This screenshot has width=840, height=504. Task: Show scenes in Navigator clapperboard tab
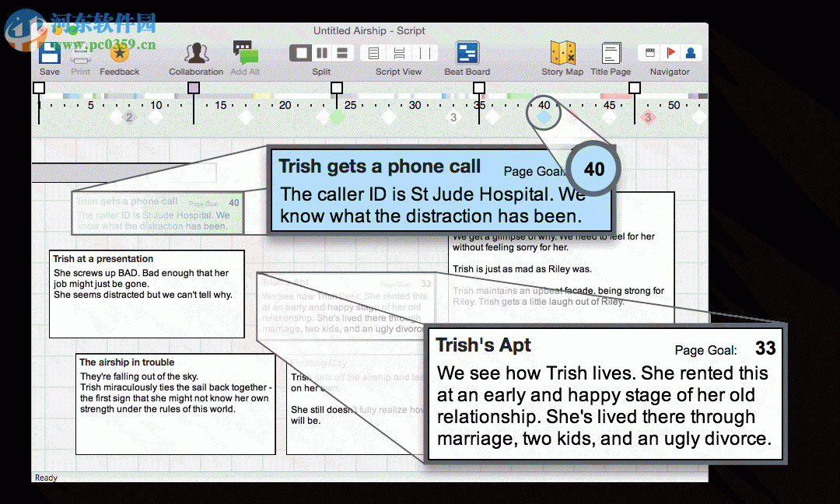[649, 53]
